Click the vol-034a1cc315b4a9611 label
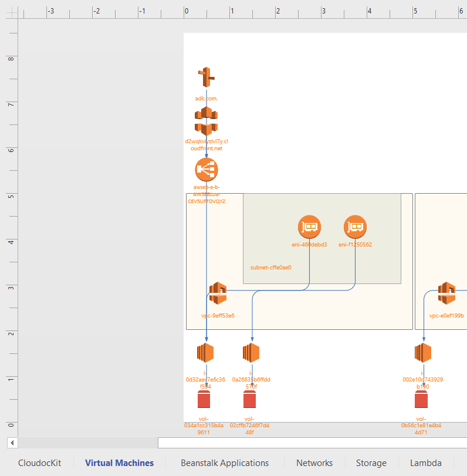The height and width of the screenshot is (476, 467). tap(204, 426)
